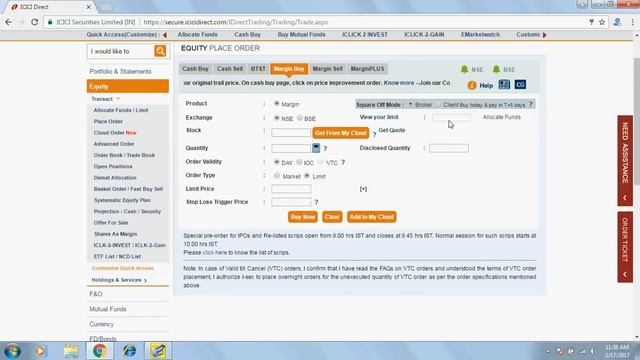This screenshot has height=360, width=640.
Task: Click left arrow of Quick Access bar
Action: (165, 35)
